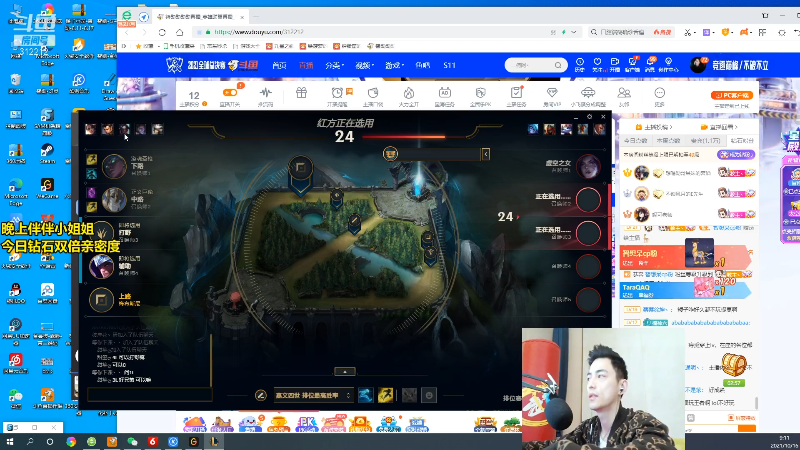800x450 pixels.
Task: Click the League of Legends taskbar icon
Action: click(x=214, y=442)
